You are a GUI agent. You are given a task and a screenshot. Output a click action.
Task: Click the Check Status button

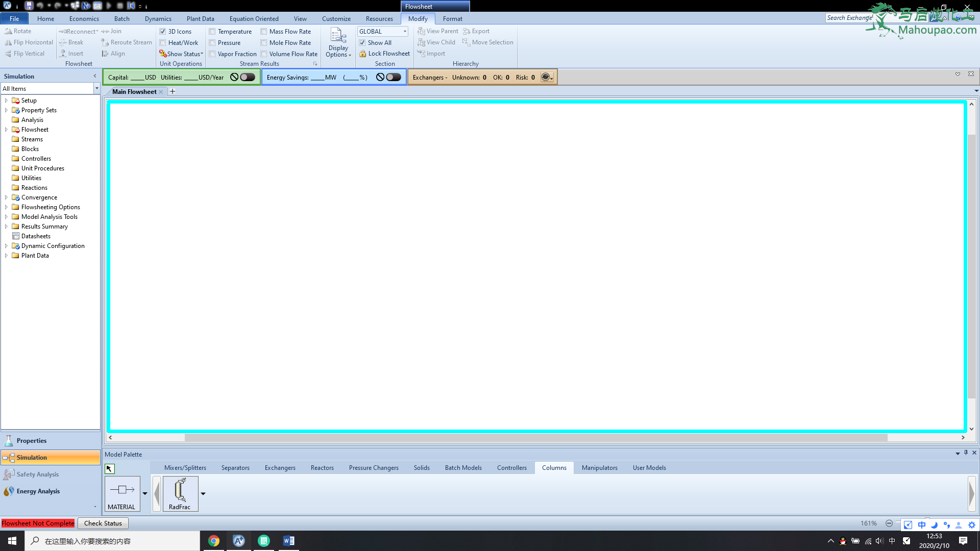click(x=103, y=523)
